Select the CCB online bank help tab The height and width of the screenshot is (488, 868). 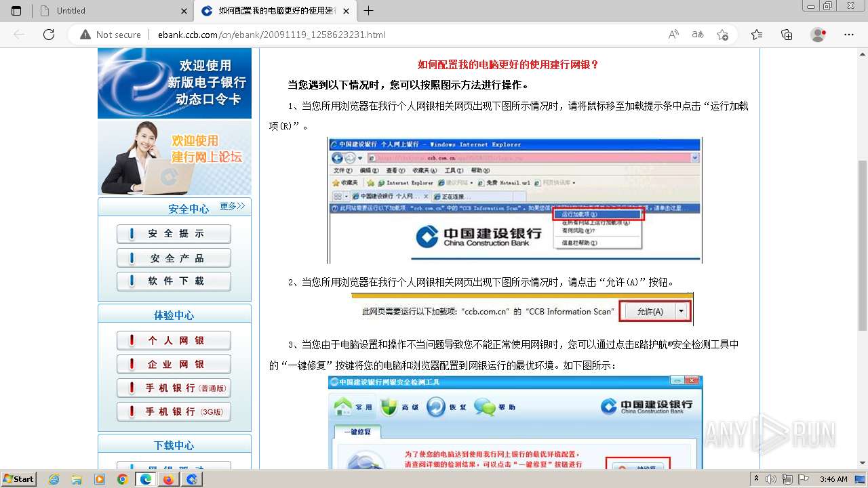[276, 11]
